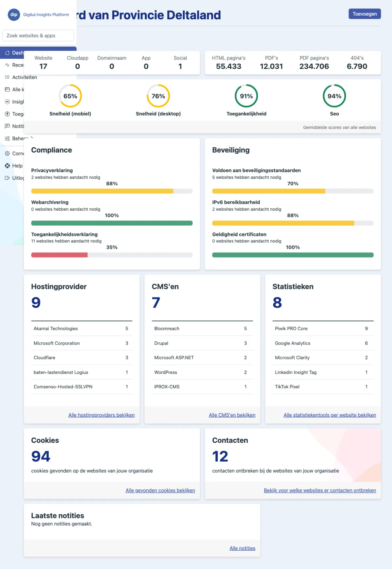Click the 94% Seo gauge
This screenshot has height=569, width=392.
(334, 96)
